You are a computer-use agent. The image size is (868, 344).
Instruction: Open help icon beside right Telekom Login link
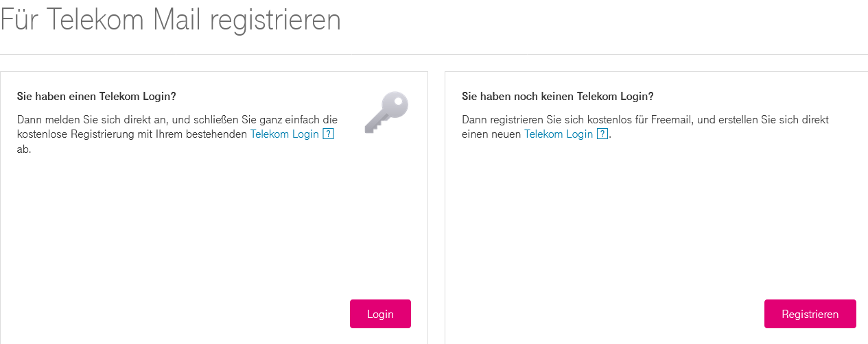point(602,134)
